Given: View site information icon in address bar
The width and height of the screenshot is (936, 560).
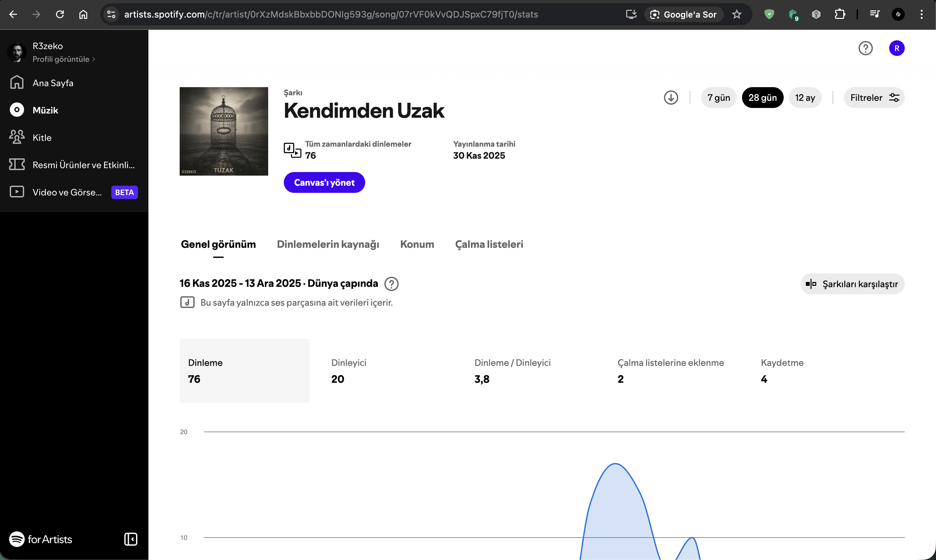Looking at the screenshot, I should point(111,14).
